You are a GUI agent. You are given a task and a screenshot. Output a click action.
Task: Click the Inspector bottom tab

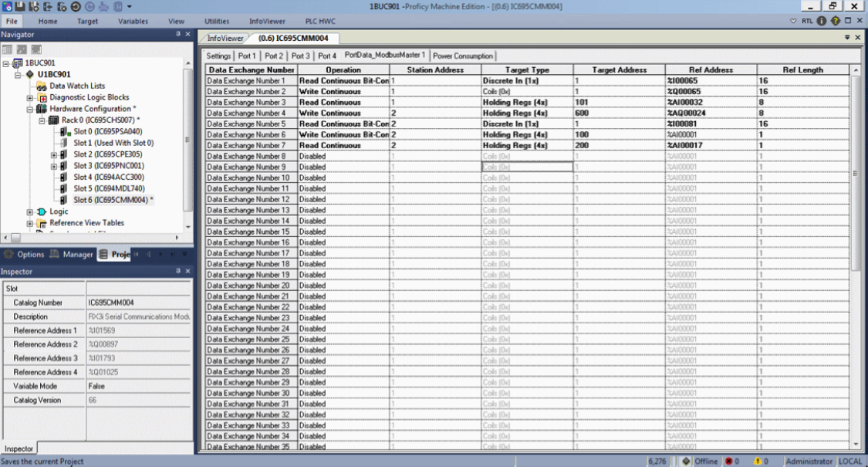pyautogui.click(x=19, y=448)
